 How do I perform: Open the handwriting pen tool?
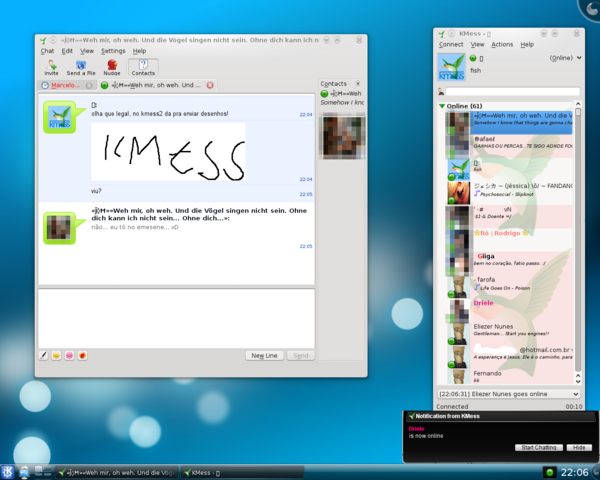tap(43, 355)
